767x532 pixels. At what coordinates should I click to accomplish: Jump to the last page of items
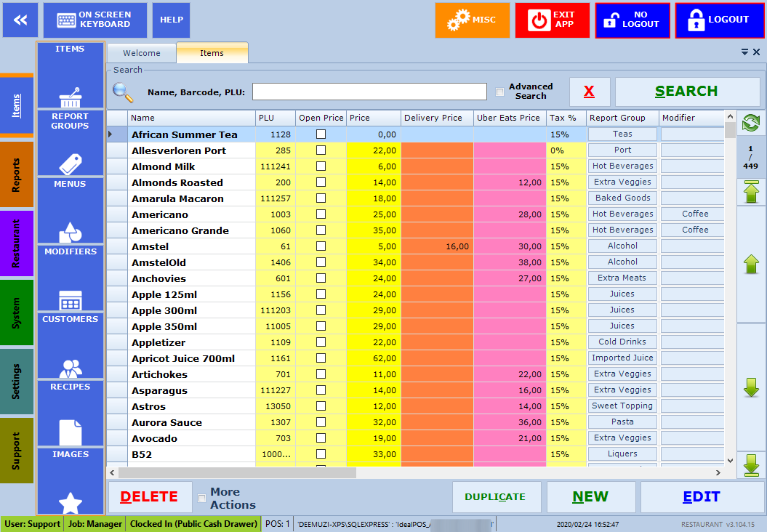(x=751, y=464)
